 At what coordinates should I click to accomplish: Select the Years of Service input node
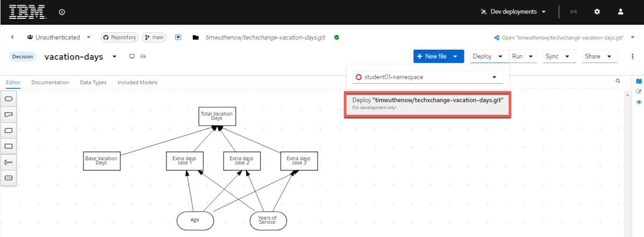pos(268,220)
